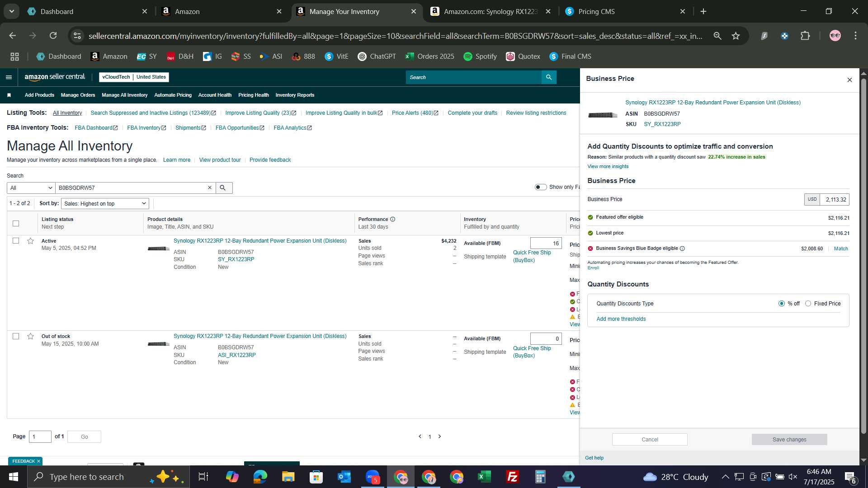Bookmark this page with star icon
This screenshot has height=488, width=868.
pyautogui.click(x=736, y=36)
